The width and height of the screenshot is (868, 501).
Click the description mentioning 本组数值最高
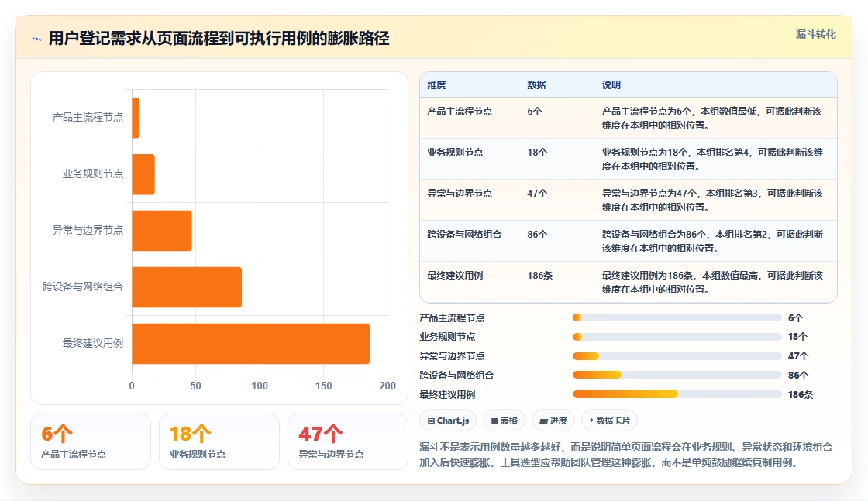pos(712,281)
